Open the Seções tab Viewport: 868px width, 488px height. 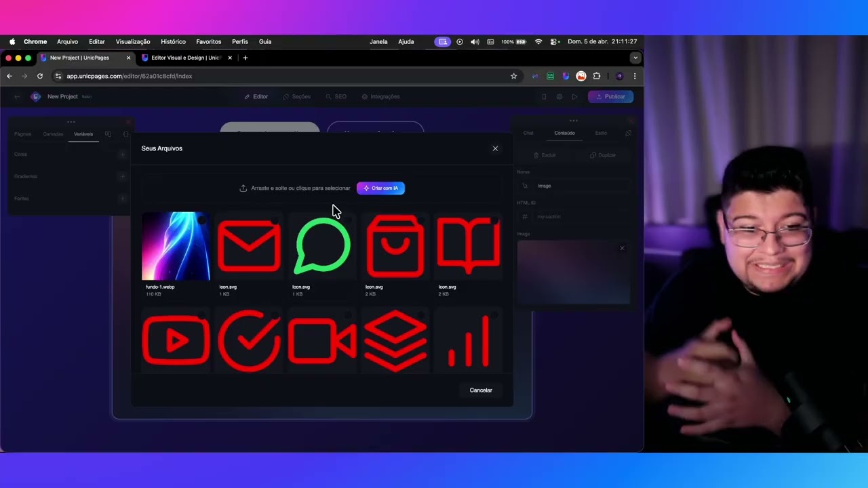pyautogui.click(x=297, y=97)
